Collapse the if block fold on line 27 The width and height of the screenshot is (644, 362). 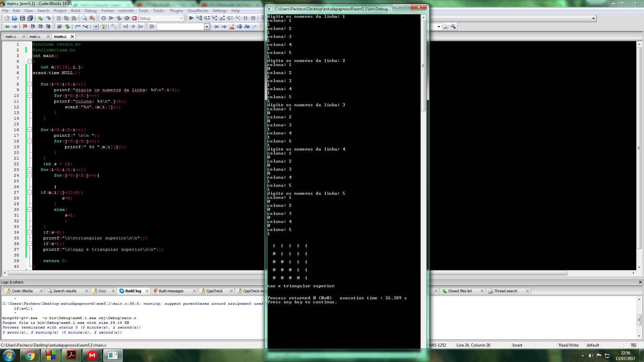[x=30, y=192]
